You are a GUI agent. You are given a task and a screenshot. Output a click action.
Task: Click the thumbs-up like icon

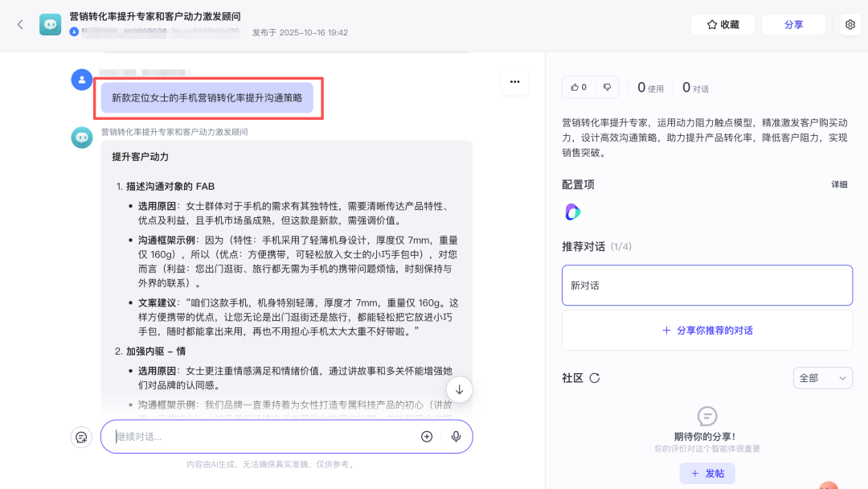pos(579,87)
